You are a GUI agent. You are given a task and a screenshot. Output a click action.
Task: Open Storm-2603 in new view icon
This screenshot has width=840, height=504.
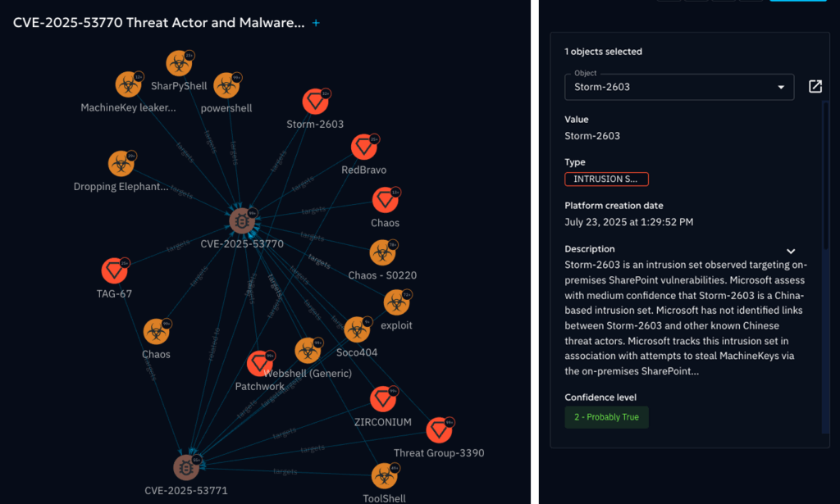[x=815, y=87]
